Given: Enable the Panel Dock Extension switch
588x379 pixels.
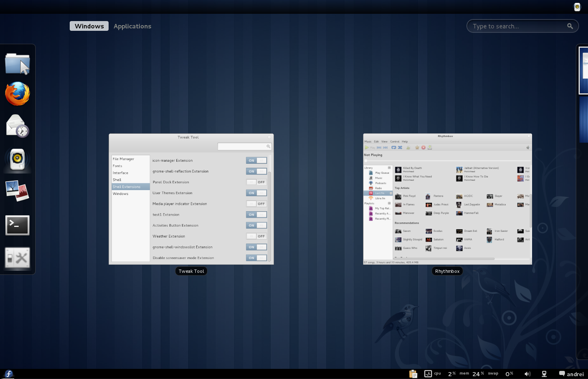Looking at the screenshot, I should tap(257, 182).
